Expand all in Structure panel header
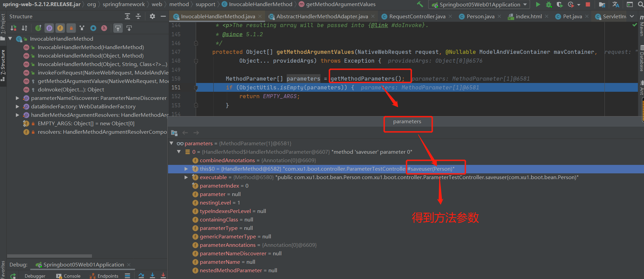Viewport: 644px width, 279px height. point(127,16)
